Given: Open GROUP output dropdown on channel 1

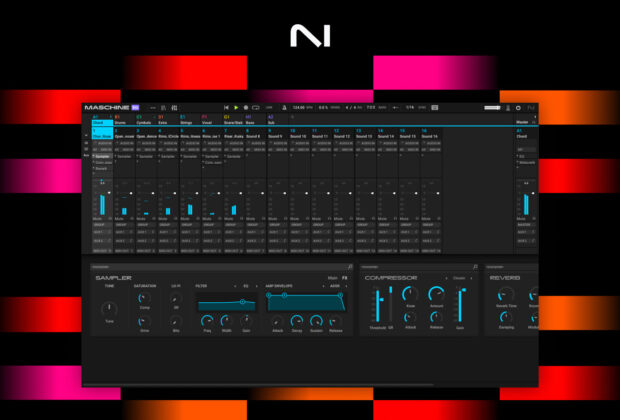Looking at the screenshot, I should tap(102, 225).
